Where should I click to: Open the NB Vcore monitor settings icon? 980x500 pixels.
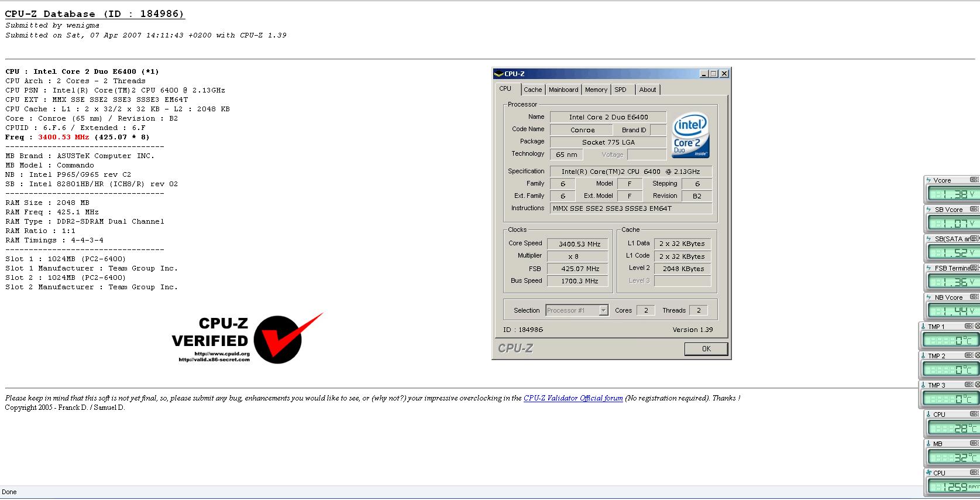pos(974,297)
